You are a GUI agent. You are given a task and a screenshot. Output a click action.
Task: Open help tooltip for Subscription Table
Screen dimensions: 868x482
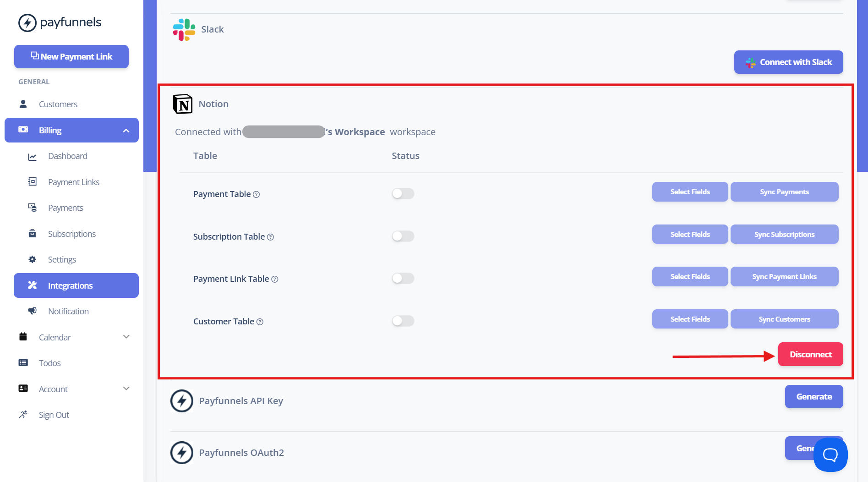[x=270, y=237]
